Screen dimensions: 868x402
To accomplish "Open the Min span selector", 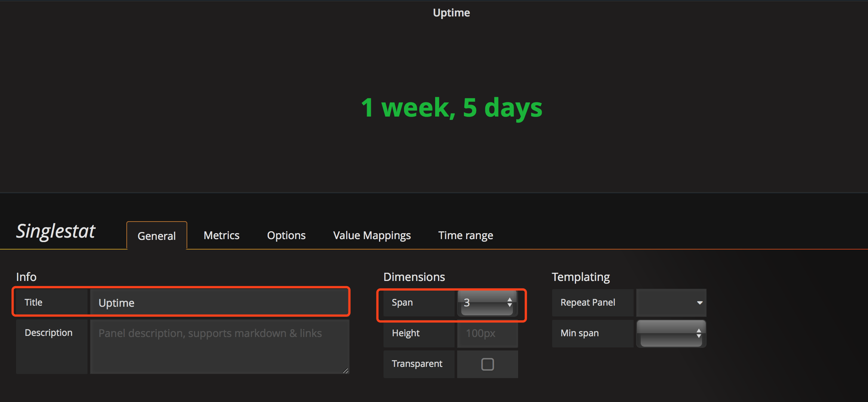I will pyautogui.click(x=671, y=333).
